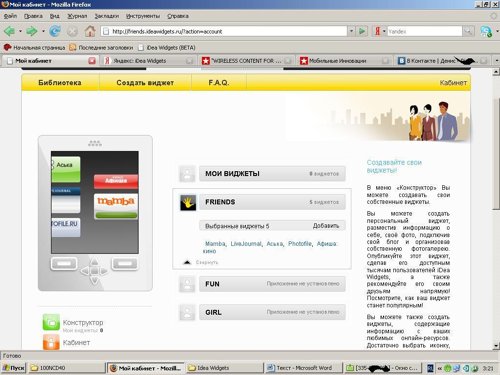Open the forward button history dropdown
500x375 pixels.
point(43,32)
